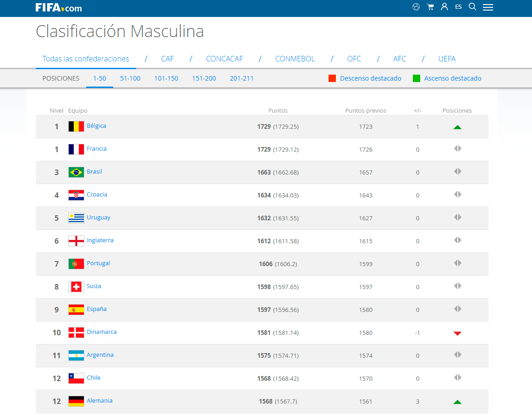Switch to the UEFA tab
This screenshot has width=532, height=415.
click(447, 59)
